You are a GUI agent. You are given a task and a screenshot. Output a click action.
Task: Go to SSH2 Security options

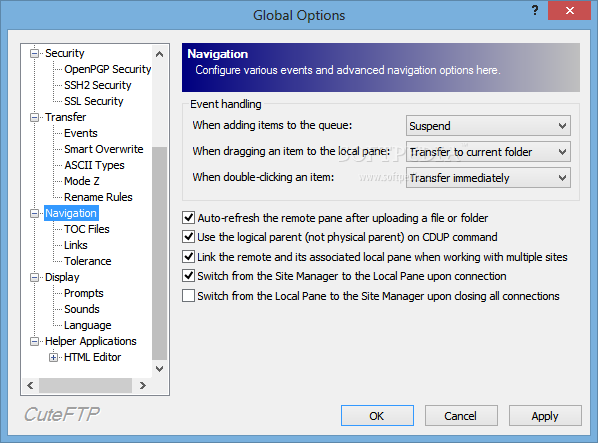point(98,85)
